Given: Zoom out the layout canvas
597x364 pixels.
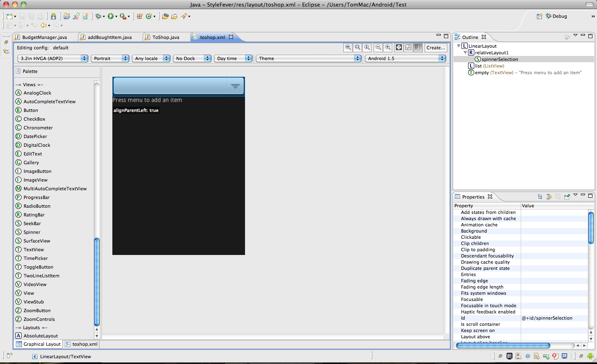Looking at the screenshot, I should [378, 47].
